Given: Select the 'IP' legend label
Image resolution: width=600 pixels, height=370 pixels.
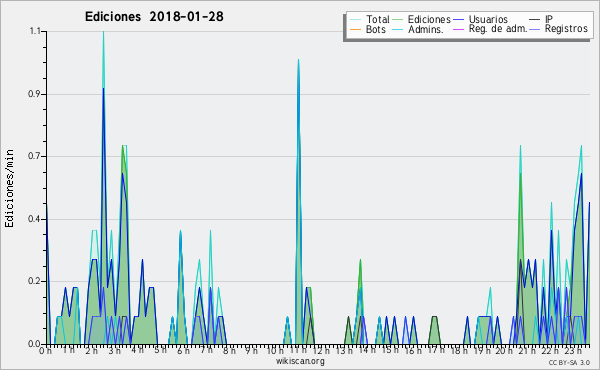Looking at the screenshot, I should [x=549, y=19].
